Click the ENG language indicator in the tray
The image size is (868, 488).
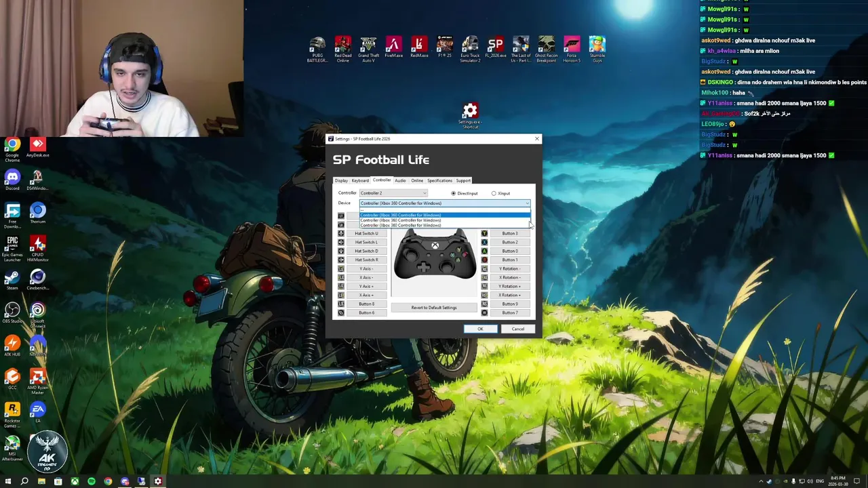coord(820,481)
